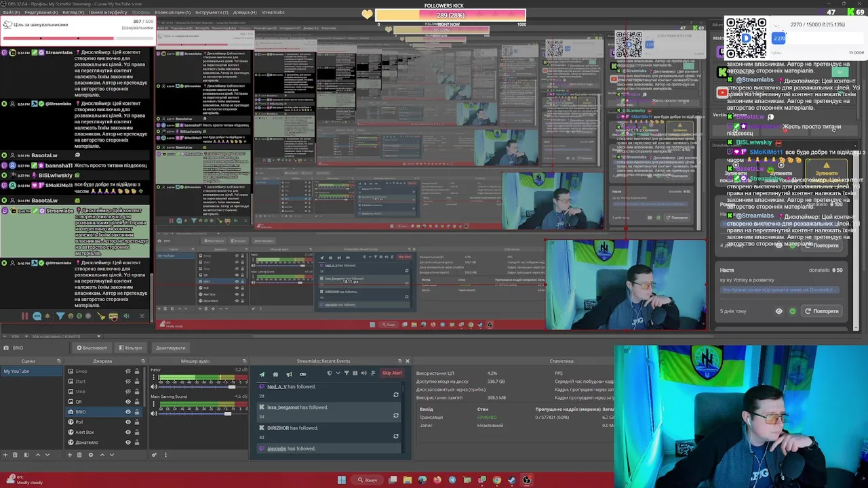Move source up arrow in Sources dock

tap(102, 455)
